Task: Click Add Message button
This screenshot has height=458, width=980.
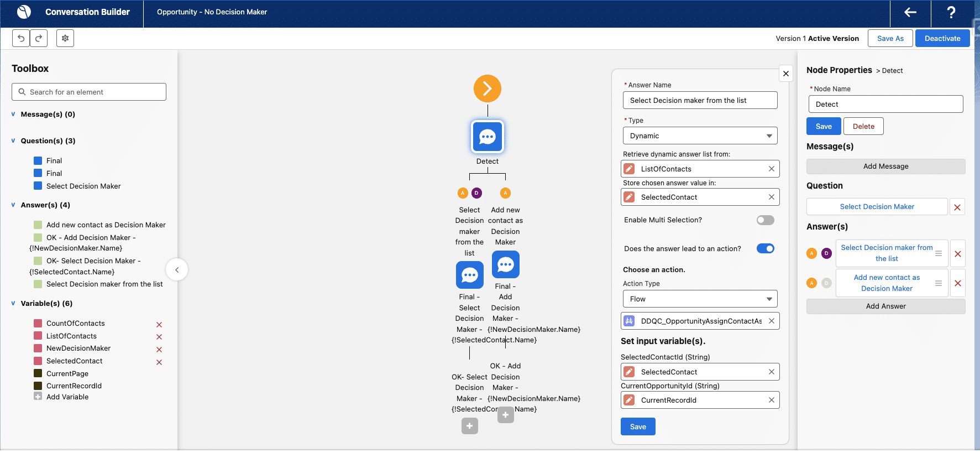Action: coord(886,166)
